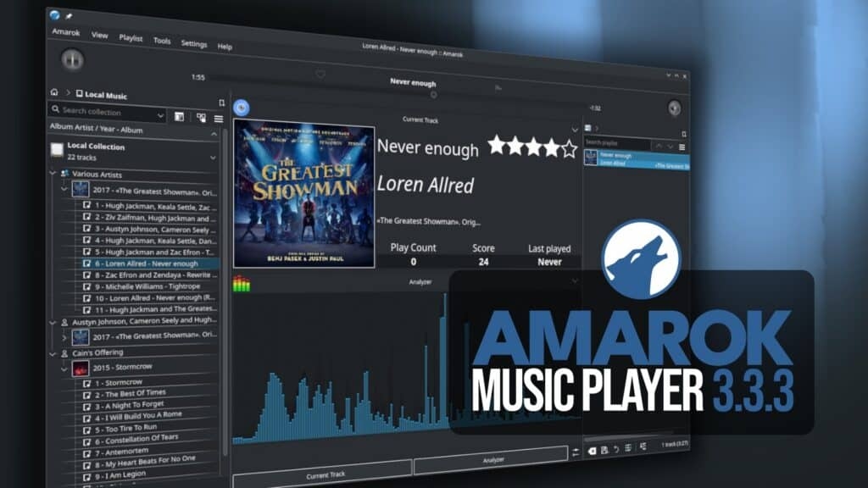This screenshot has width=868, height=488.
Task: Collapse the Cain's Offering artist node
Action: [53, 353]
